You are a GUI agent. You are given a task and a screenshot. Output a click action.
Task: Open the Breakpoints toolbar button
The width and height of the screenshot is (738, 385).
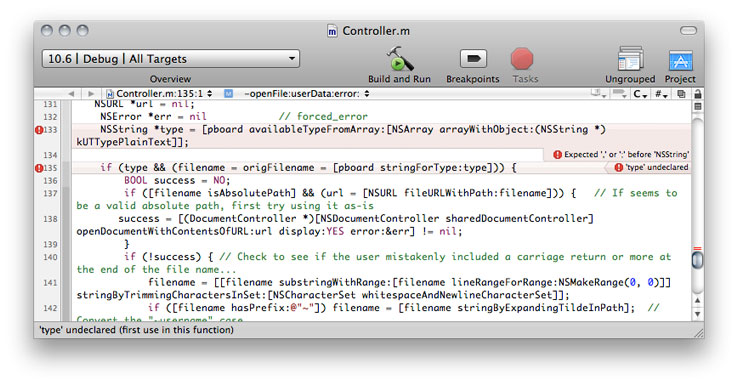point(473,59)
